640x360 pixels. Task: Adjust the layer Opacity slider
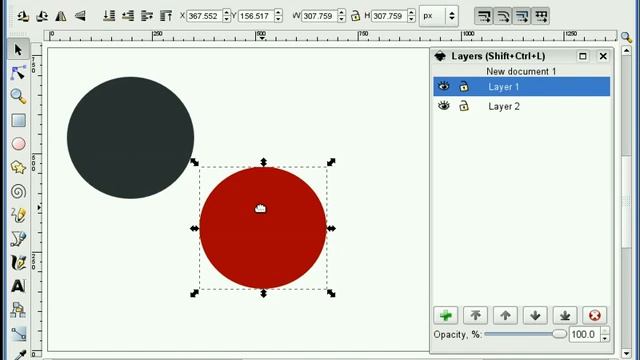tap(525, 334)
